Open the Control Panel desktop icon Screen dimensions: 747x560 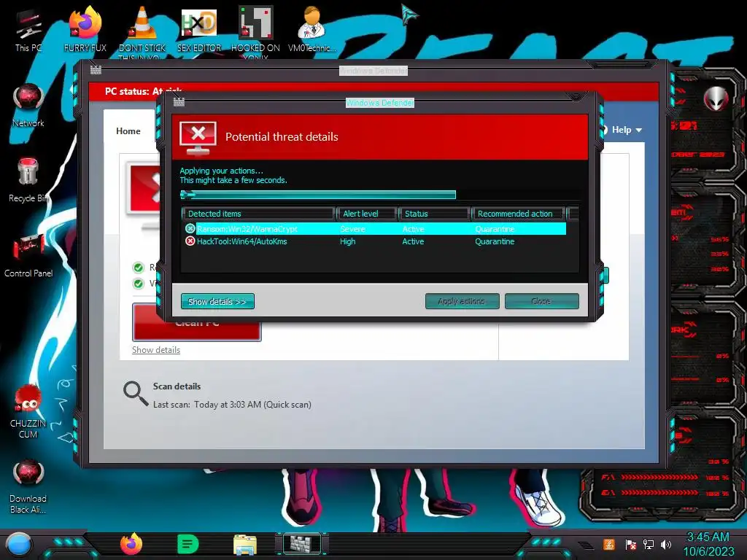28,255
